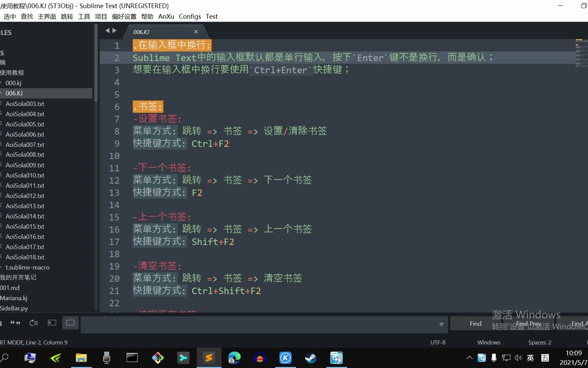The width and height of the screenshot is (588, 368).
Task: Open AoiSola012.txt in the sidebar
Action: pyautogui.click(x=46, y=196)
